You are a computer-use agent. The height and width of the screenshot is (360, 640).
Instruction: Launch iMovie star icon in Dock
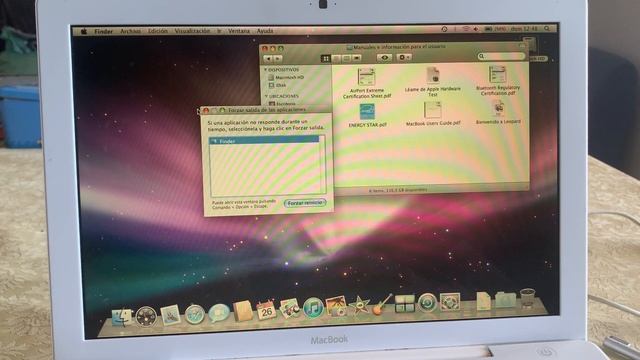coord(360,305)
